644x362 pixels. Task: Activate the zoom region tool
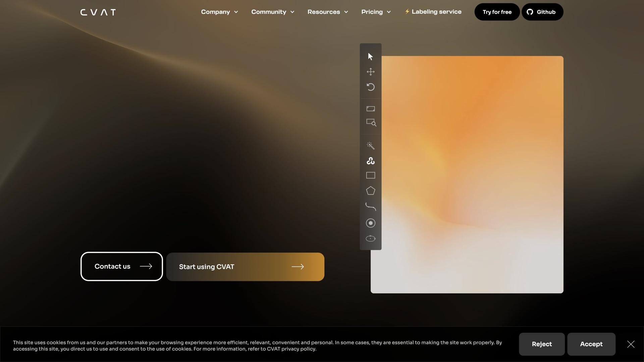(x=370, y=123)
